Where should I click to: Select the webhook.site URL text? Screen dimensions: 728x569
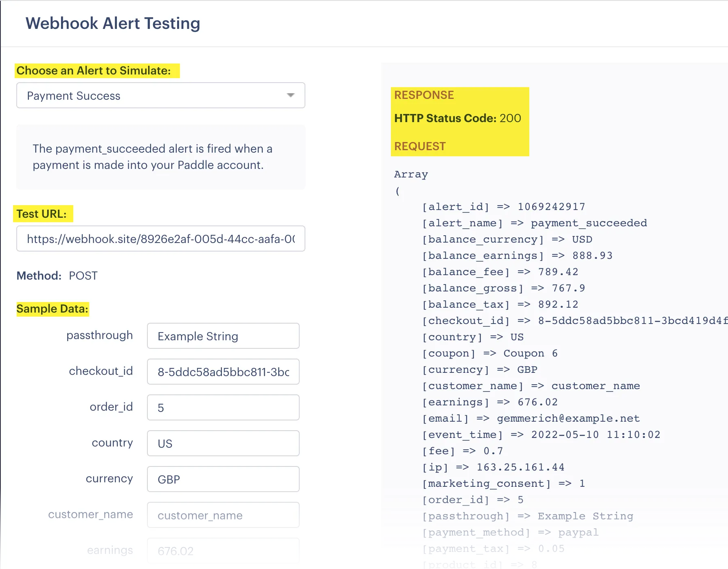[x=160, y=239]
